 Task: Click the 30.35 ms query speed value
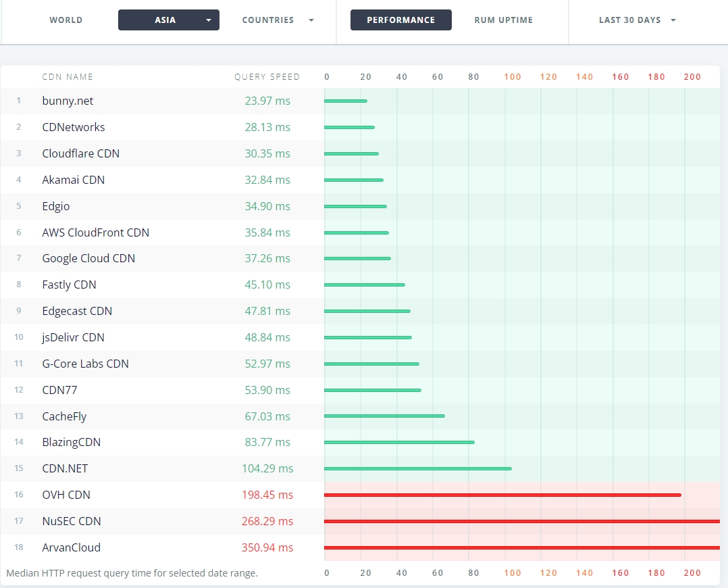267,153
